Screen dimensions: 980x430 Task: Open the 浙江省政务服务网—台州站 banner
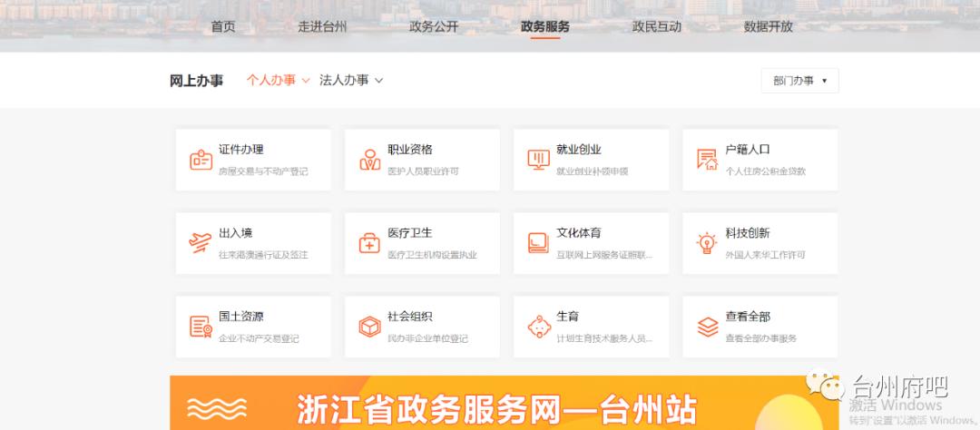coord(504,403)
